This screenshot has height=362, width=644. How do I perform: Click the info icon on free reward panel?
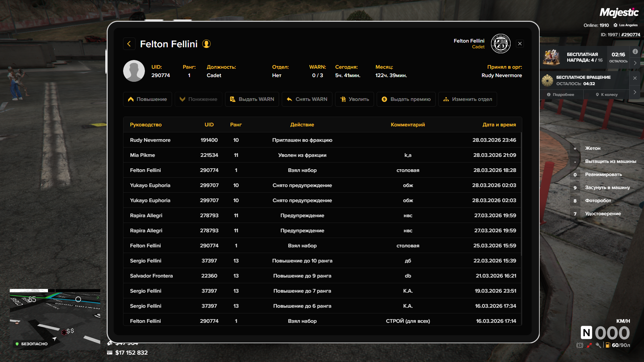[x=635, y=52]
